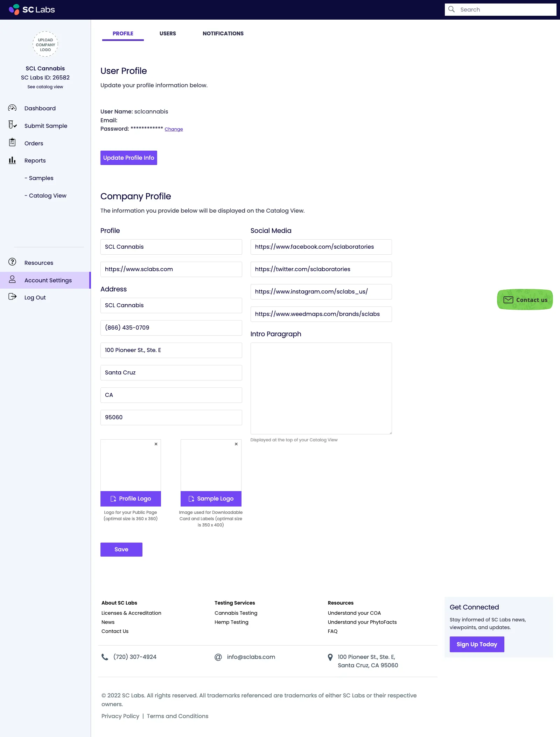Open the Samples sub-item
The height and width of the screenshot is (737, 560).
pos(39,178)
